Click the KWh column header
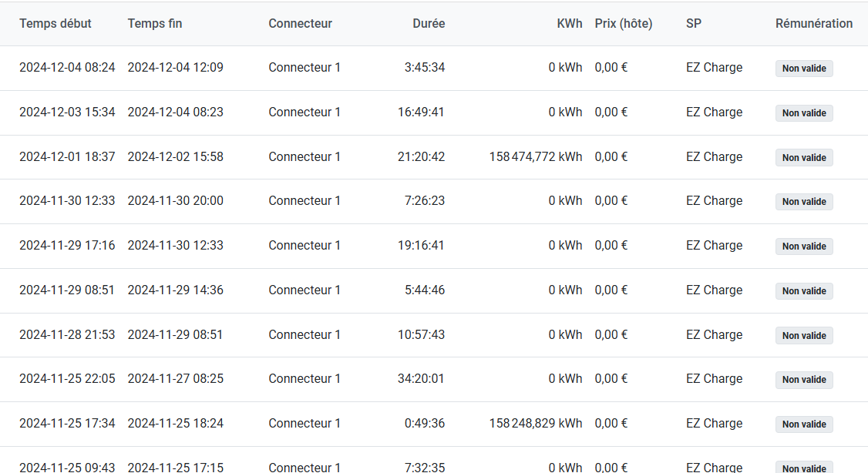This screenshot has width=868, height=473. [x=569, y=24]
